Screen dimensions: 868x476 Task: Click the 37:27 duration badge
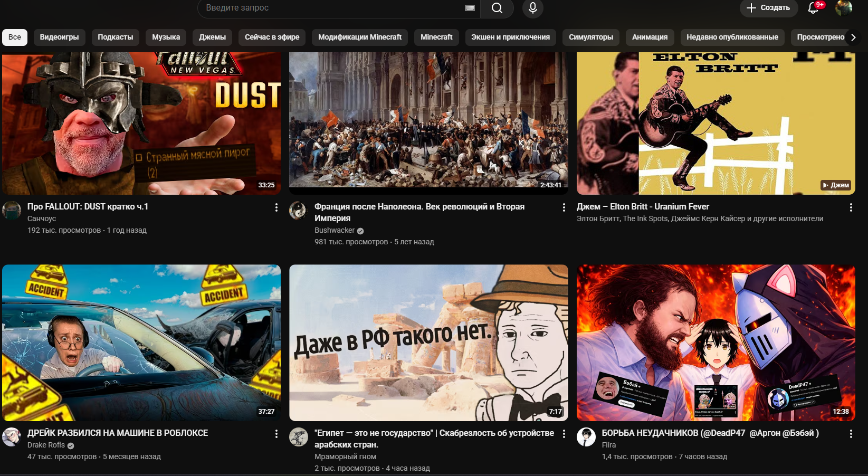coord(266,412)
